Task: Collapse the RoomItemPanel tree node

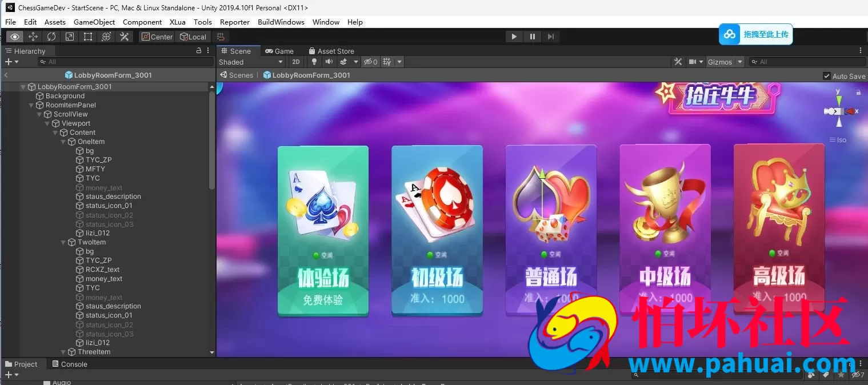Action: click(31, 105)
